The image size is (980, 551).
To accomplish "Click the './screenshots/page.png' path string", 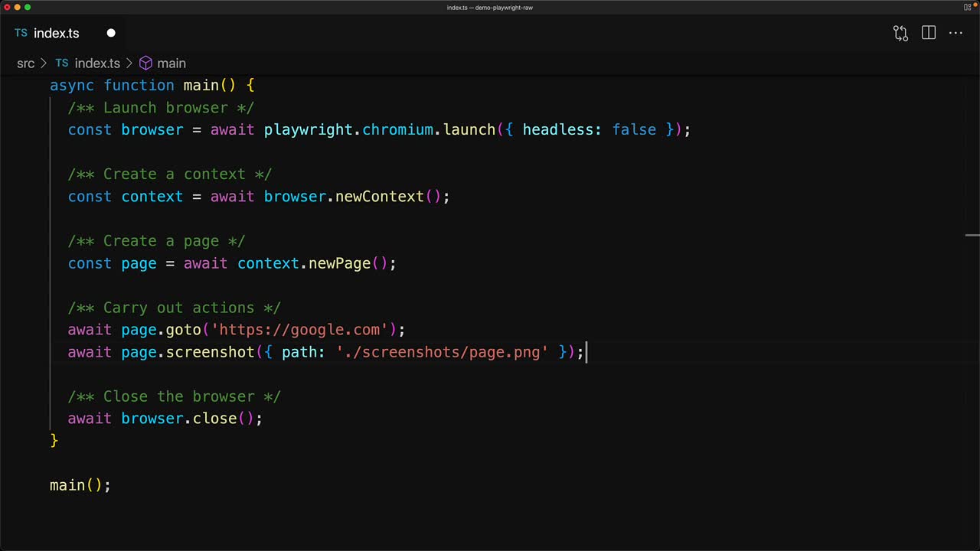I will pos(443,352).
